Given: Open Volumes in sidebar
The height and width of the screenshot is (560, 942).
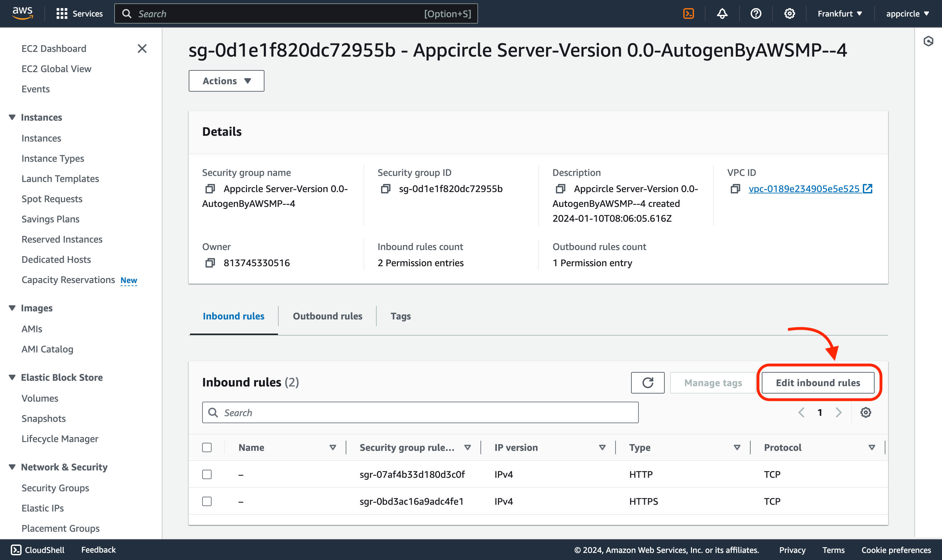Looking at the screenshot, I should coord(40,398).
